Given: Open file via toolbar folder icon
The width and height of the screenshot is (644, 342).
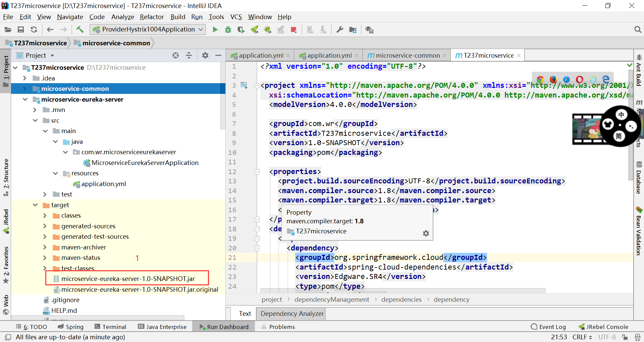Looking at the screenshot, I should click(8, 30).
